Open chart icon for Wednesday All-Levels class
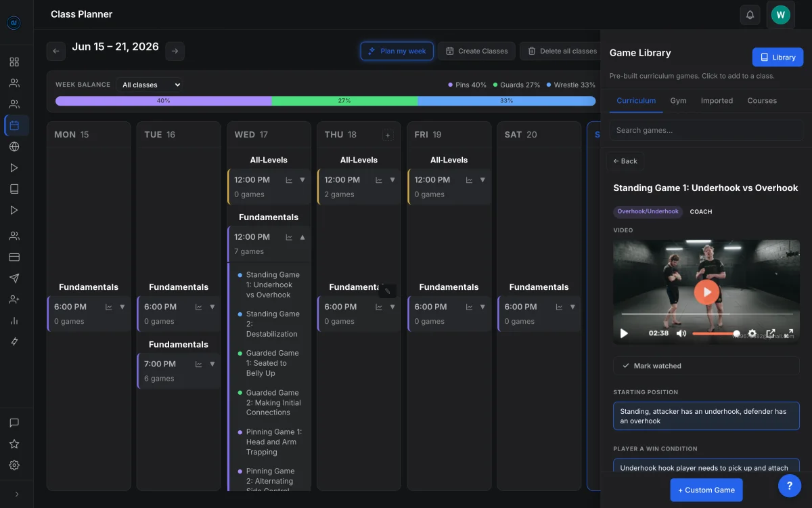Viewport: 812px width, 508px height. point(290,180)
